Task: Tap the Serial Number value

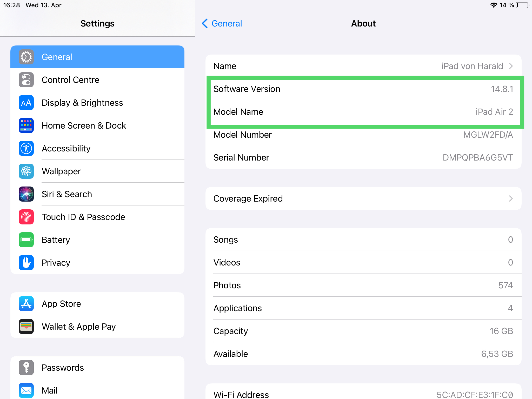Action: [x=477, y=157]
